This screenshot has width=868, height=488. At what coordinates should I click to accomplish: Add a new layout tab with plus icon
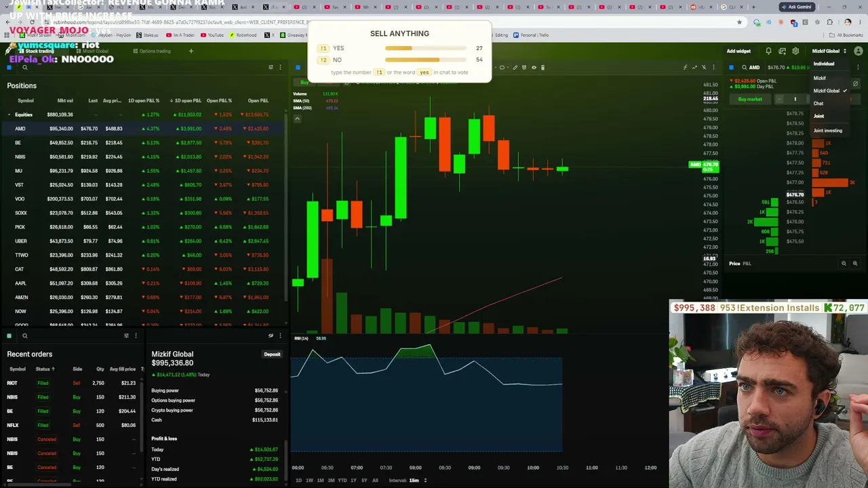pos(191,51)
